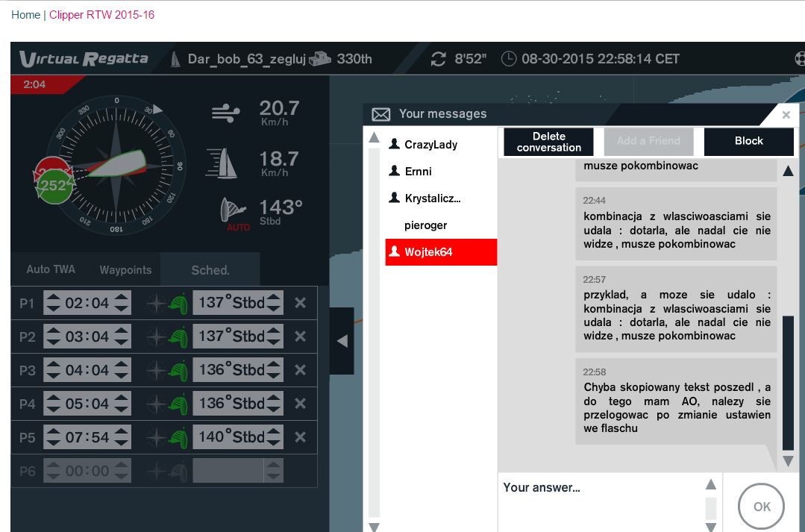Click the Add a Friend button

(x=648, y=142)
